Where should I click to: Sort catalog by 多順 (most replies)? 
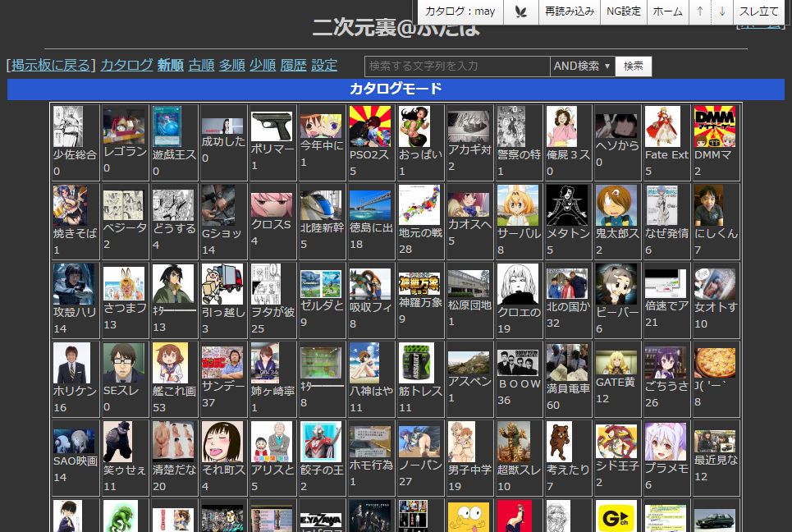pyautogui.click(x=231, y=65)
